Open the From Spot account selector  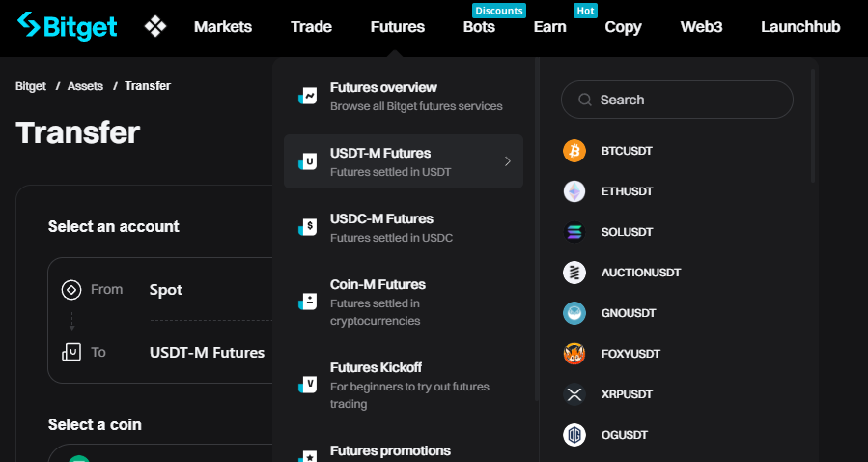tap(166, 290)
